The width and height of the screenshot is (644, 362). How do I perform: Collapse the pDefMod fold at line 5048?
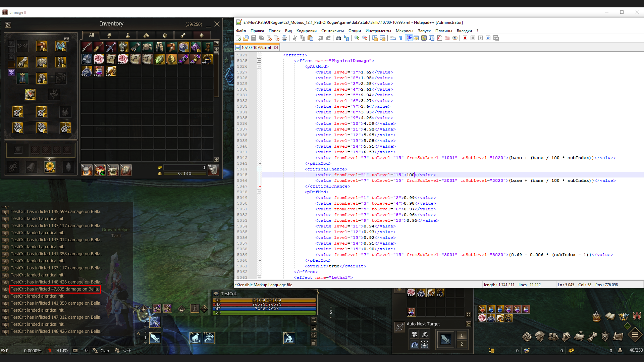pyautogui.click(x=259, y=192)
